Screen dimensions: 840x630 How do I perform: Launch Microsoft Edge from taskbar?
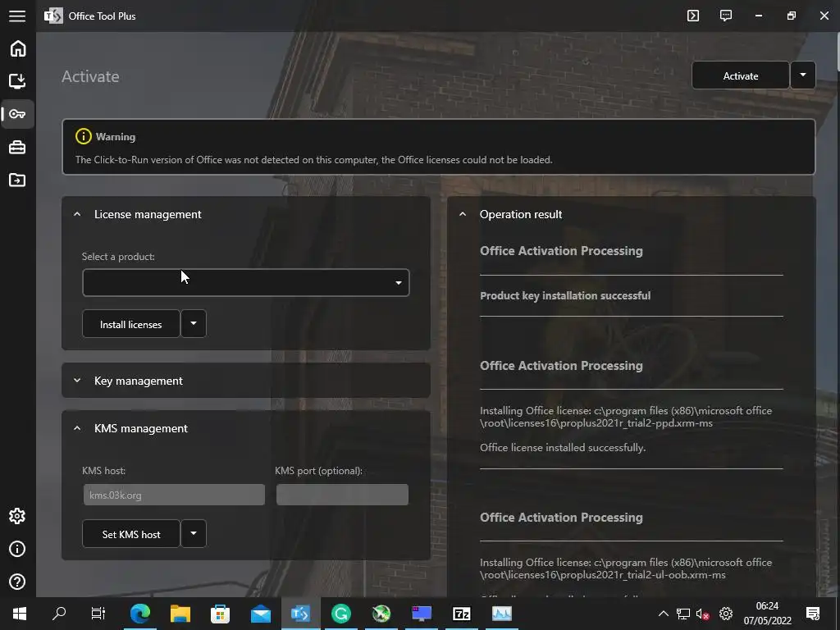(x=140, y=614)
